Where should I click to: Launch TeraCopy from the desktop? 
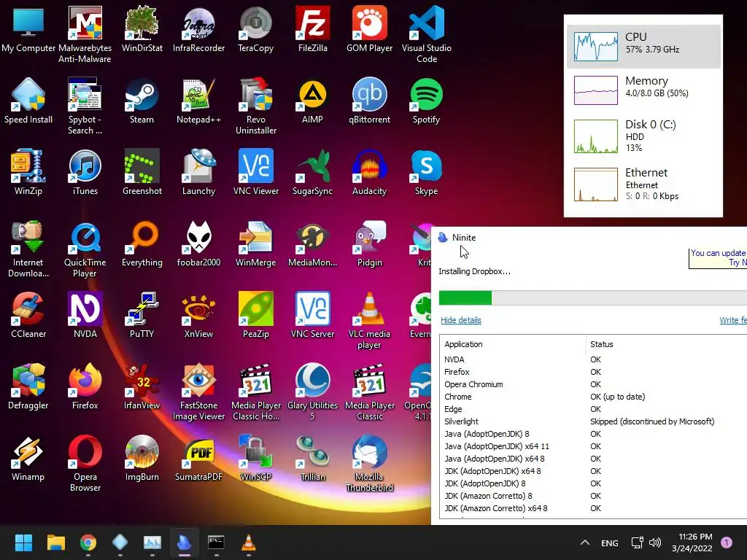pos(256,28)
